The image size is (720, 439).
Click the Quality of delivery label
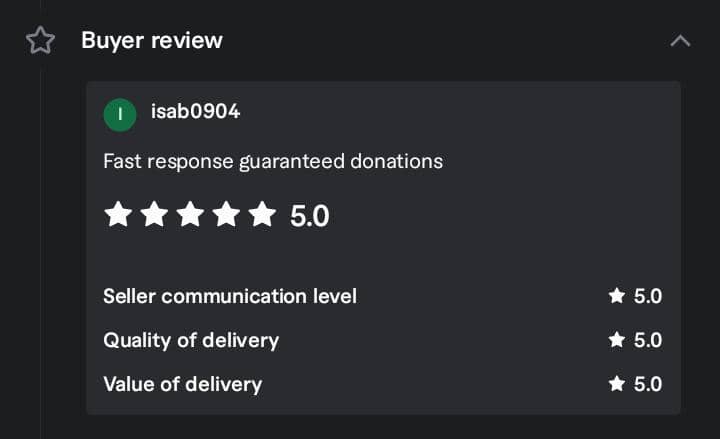[x=191, y=340]
